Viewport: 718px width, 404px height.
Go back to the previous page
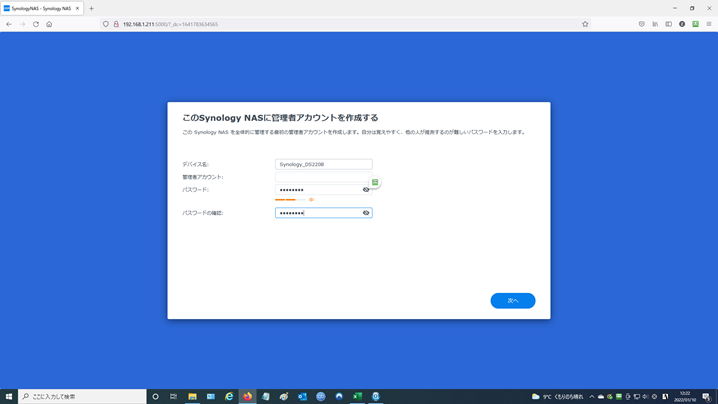[x=9, y=24]
